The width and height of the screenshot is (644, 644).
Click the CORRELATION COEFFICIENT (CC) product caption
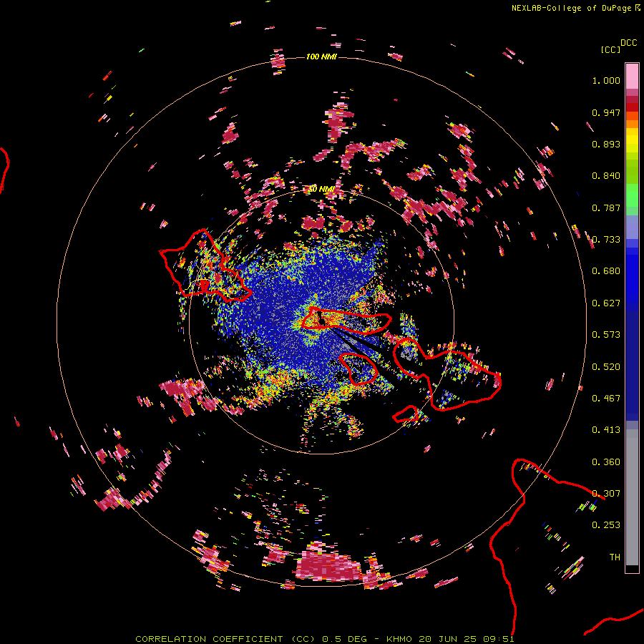pyautogui.click(x=225, y=639)
